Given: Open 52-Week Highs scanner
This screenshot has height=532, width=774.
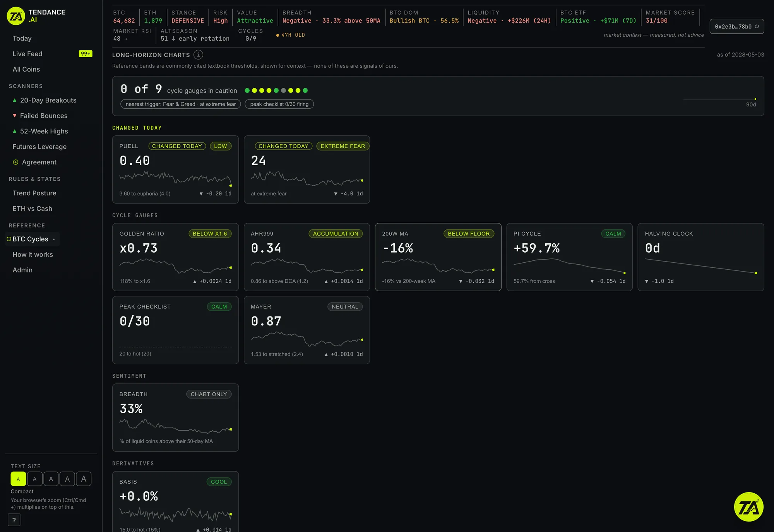Looking at the screenshot, I should (x=44, y=131).
